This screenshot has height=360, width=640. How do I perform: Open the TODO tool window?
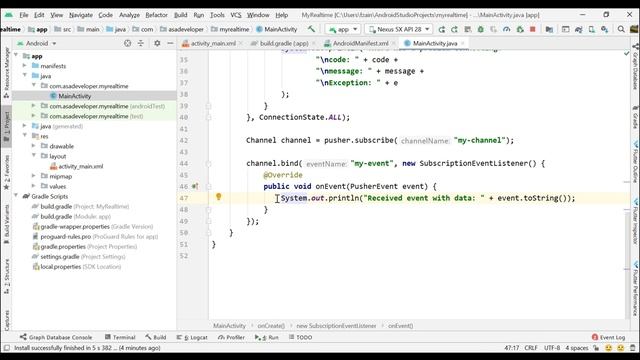pos(300,337)
